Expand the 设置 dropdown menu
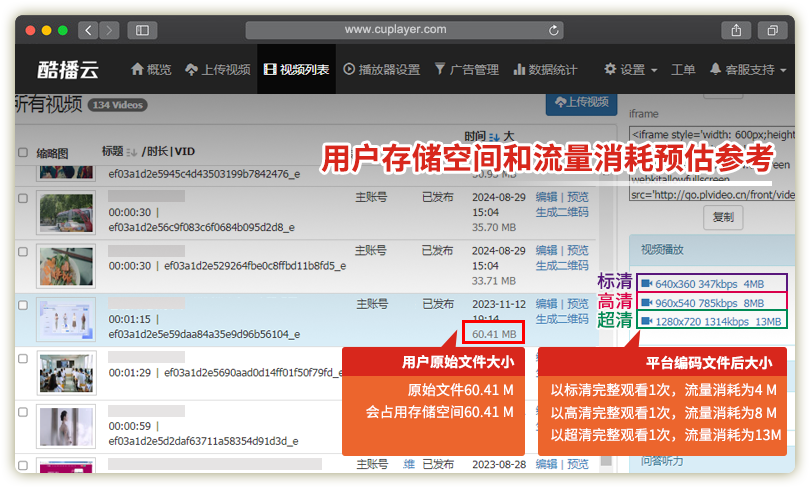The height and width of the screenshot is (488, 810). coord(631,70)
